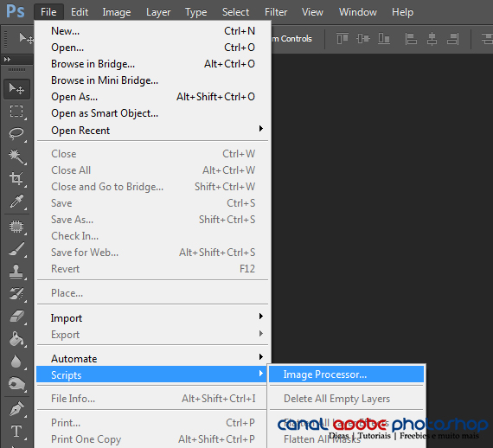Expand the Import submenu

tap(152, 318)
